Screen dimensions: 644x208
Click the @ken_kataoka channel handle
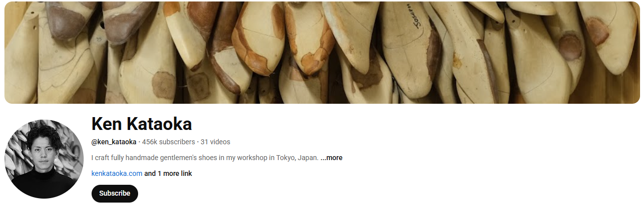coord(114,142)
